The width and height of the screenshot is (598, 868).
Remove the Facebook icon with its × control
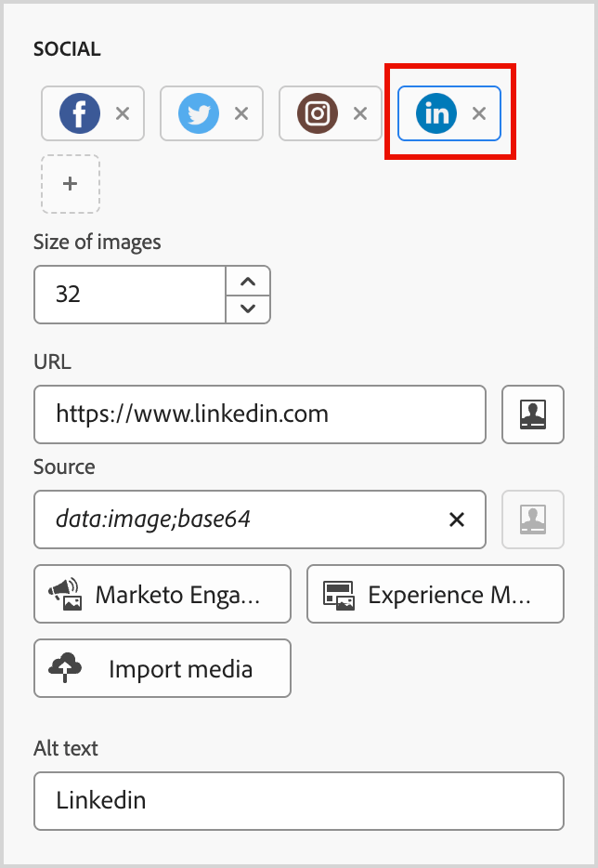(122, 113)
